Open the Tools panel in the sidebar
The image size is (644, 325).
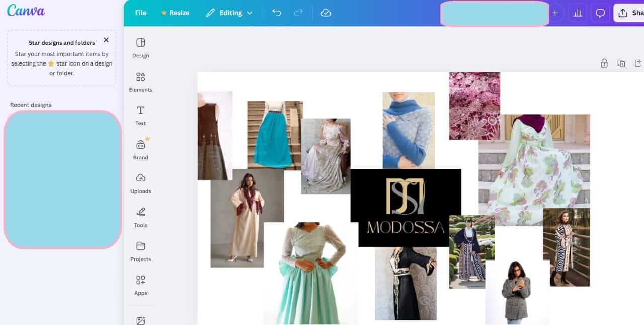pos(140,217)
